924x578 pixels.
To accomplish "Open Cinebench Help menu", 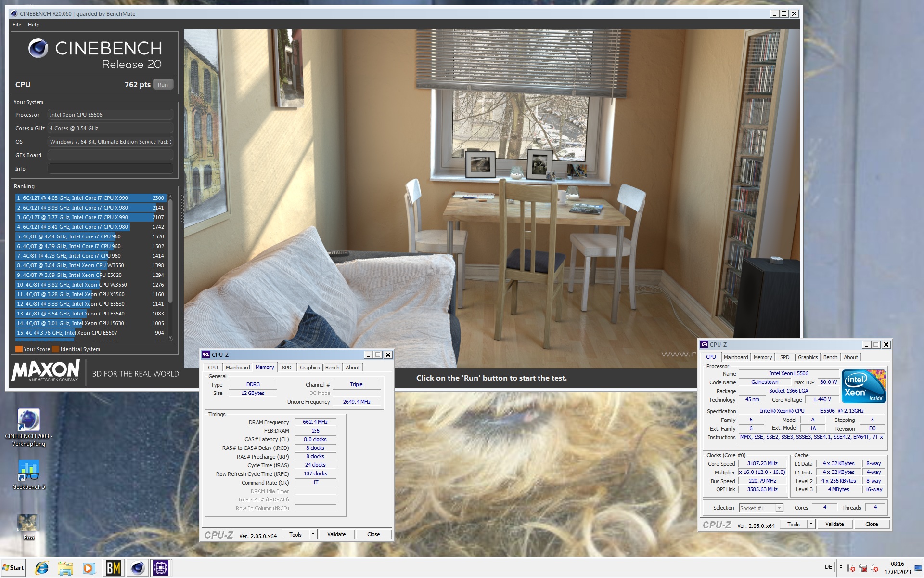I will click(x=34, y=25).
